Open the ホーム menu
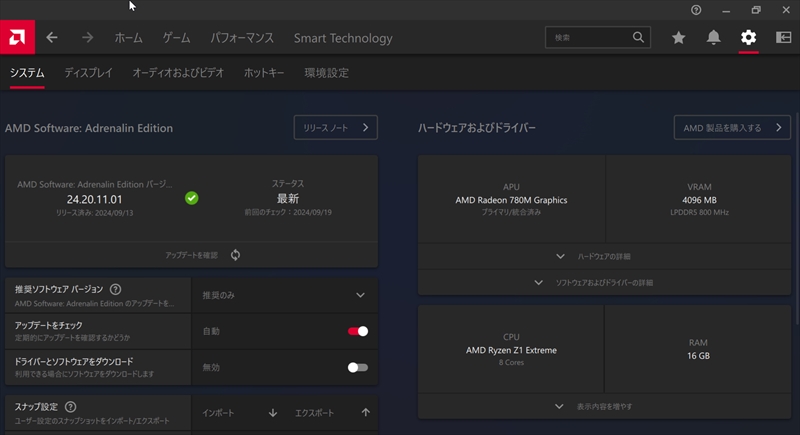 click(x=129, y=38)
